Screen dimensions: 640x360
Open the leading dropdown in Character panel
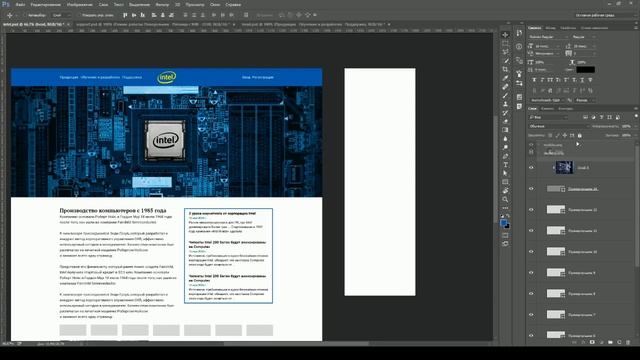tap(584, 46)
